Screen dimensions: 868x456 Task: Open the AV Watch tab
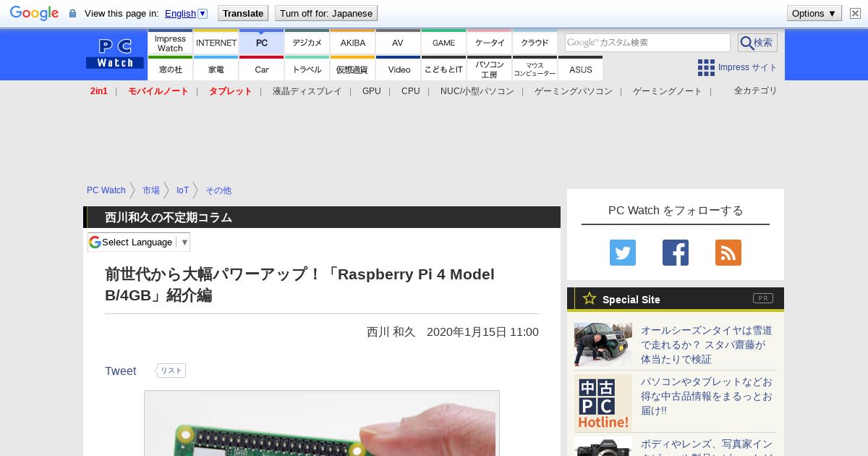[398, 43]
